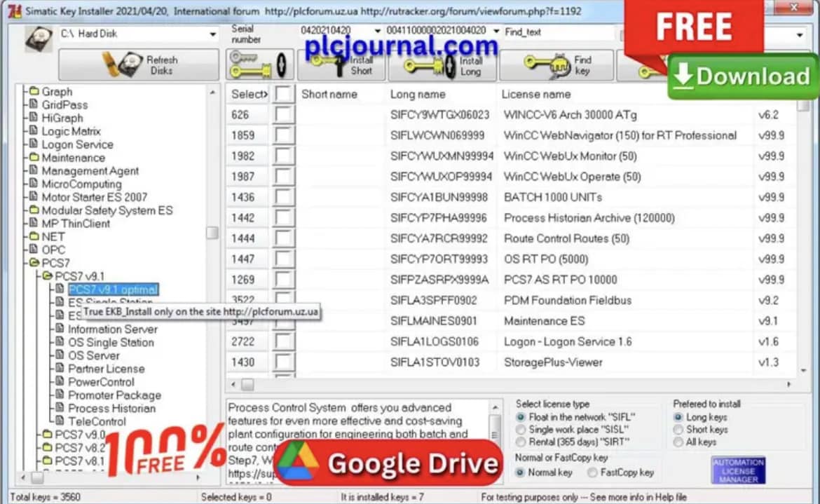The width and height of the screenshot is (820, 504).
Task: Check the box for row 1982
Action: pyautogui.click(x=283, y=156)
